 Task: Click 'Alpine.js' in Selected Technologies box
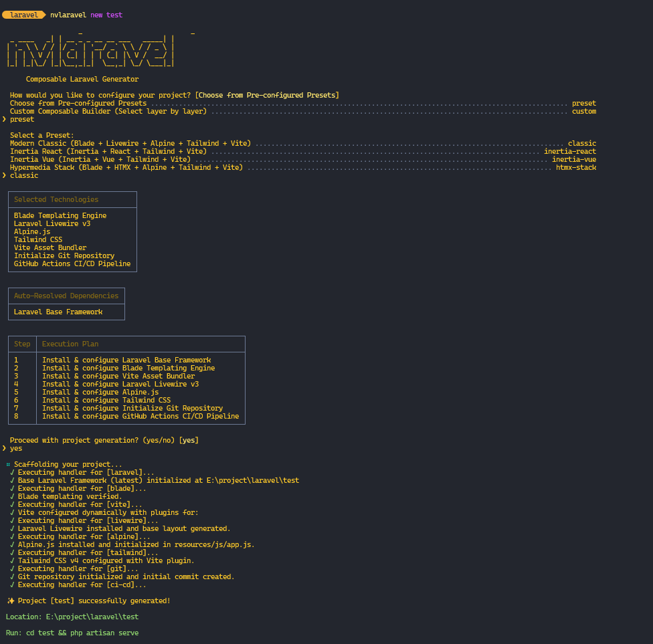(32, 231)
